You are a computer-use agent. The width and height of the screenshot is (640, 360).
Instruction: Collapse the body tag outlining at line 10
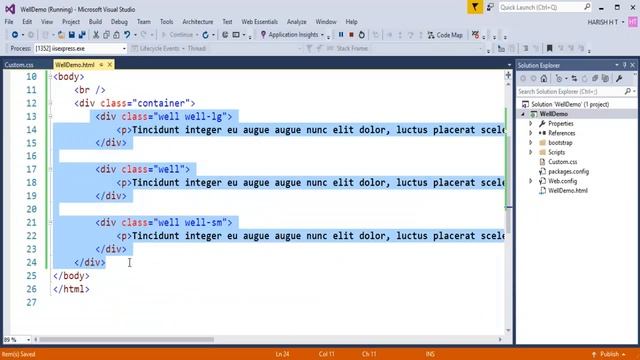(x=50, y=76)
